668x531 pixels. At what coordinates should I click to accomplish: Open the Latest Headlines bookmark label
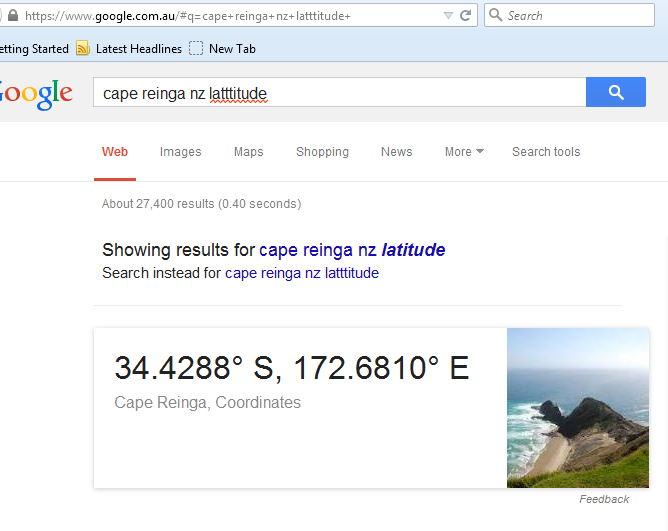tap(139, 49)
